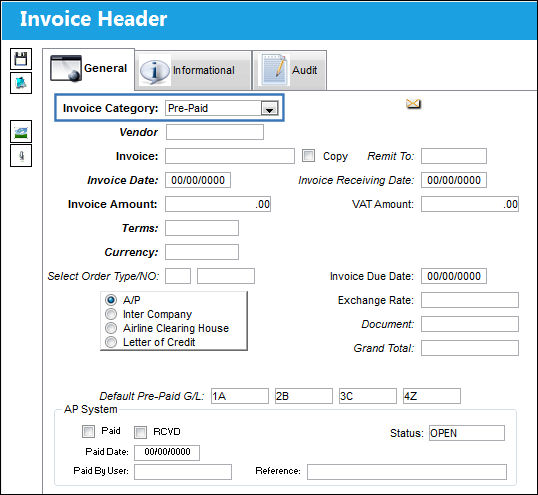Screen dimensions: 538x495
Task: Click the Terms label
Action: (140, 228)
